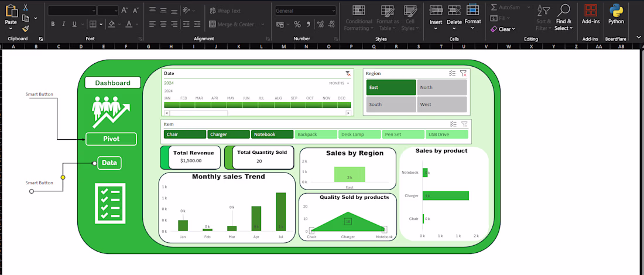Click the Python Boardflare icon
This screenshot has height=275, width=644.
tap(616, 11)
